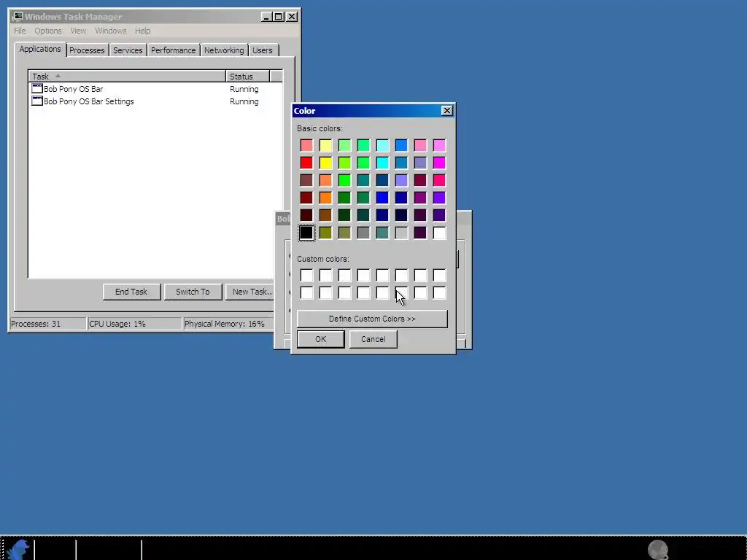Click the gray globe icon in taskbar tray
Image resolution: width=747 pixels, height=560 pixels.
pyautogui.click(x=658, y=550)
